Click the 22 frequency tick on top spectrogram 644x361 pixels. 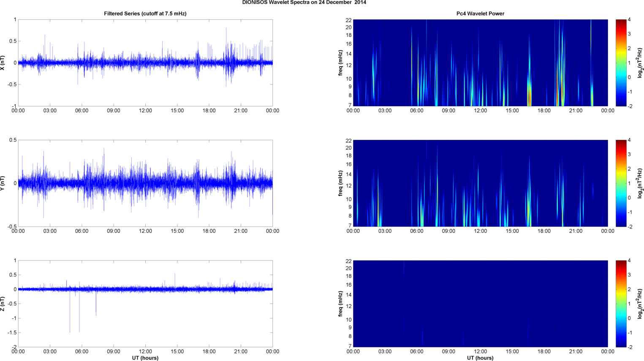pos(349,20)
